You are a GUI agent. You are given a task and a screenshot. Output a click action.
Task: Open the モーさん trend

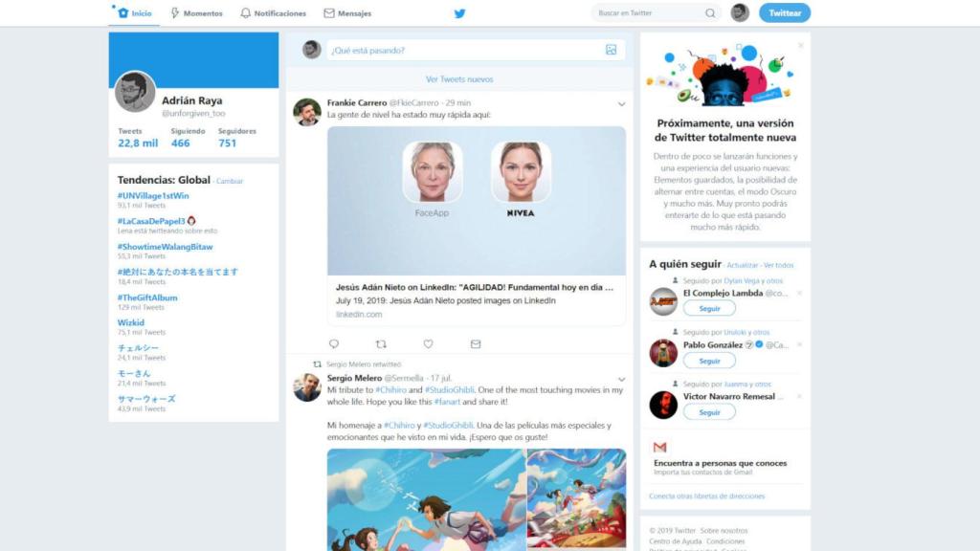(x=134, y=374)
